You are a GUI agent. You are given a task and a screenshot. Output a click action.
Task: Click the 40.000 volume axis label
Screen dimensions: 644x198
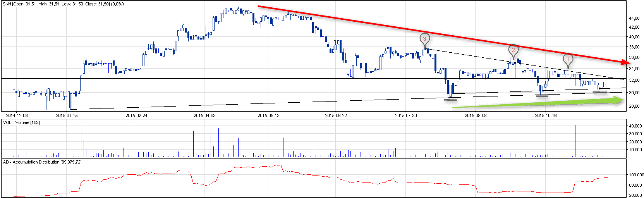(635, 126)
